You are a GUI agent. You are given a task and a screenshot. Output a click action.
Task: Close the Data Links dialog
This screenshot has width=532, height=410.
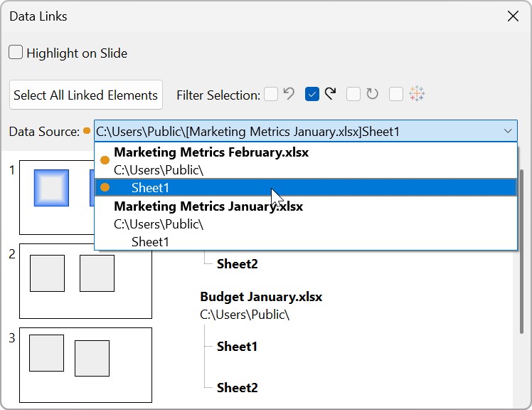pyautogui.click(x=512, y=16)
